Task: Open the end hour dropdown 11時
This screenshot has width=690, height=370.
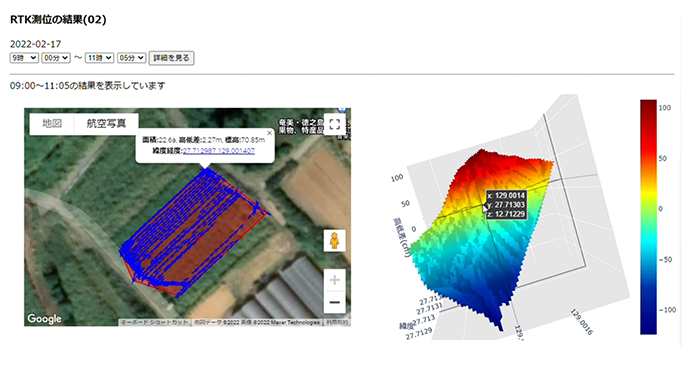Action: coord(99,58)
